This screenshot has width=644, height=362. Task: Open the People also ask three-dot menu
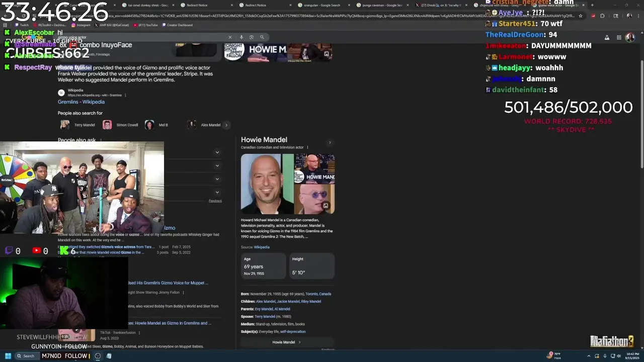[101, 140]
